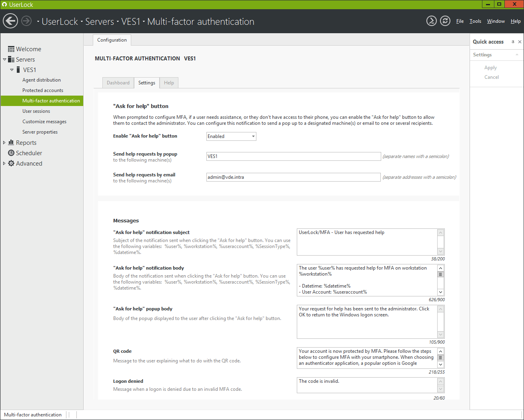Screen dimensions: 524x420
Task: Click the forward navigation arrow
Action: click(x=26, y=21)
